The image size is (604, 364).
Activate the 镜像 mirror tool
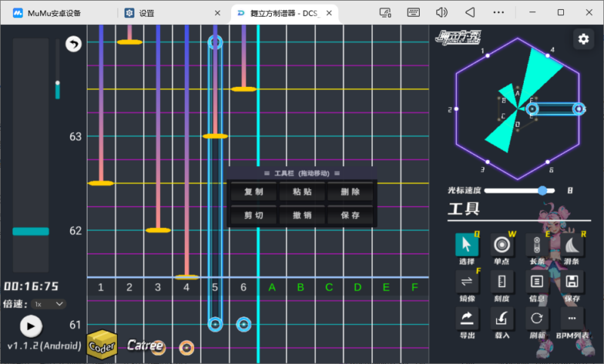[467, 282]
